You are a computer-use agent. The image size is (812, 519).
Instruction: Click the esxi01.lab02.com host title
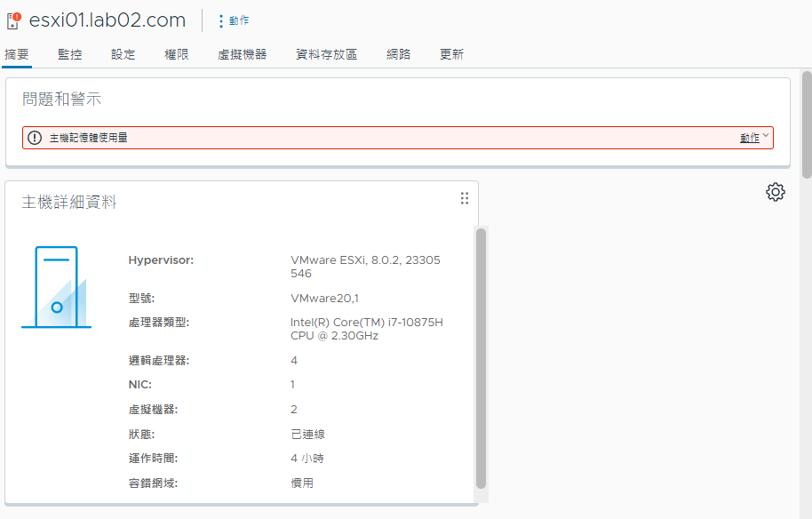click(x=107, y=20)
